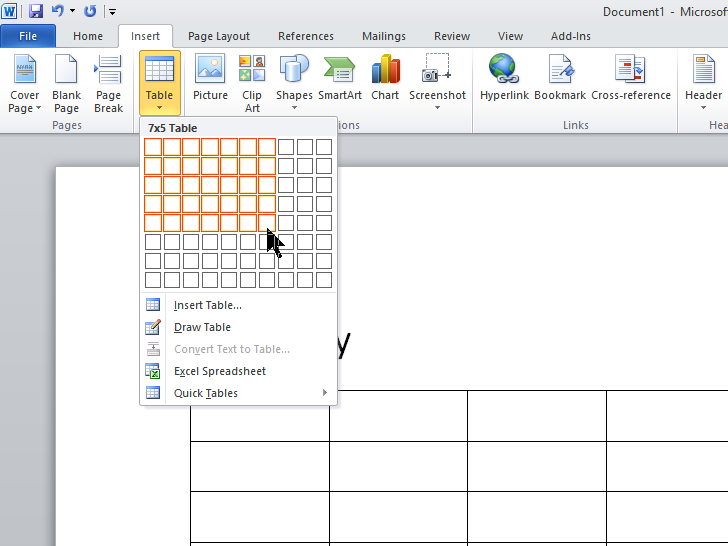Go to the Page Layout tab
This screenshot has width=728, height=546.
point(219,36)
